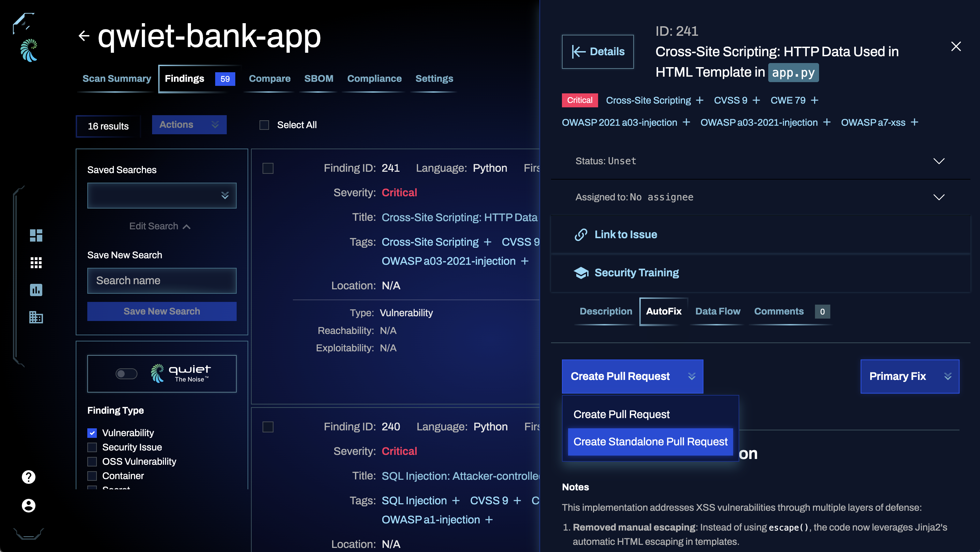Choose Create Pull Request from dropdown list
The width and height of the screenshot is (980, 552).
coord(650,414)
